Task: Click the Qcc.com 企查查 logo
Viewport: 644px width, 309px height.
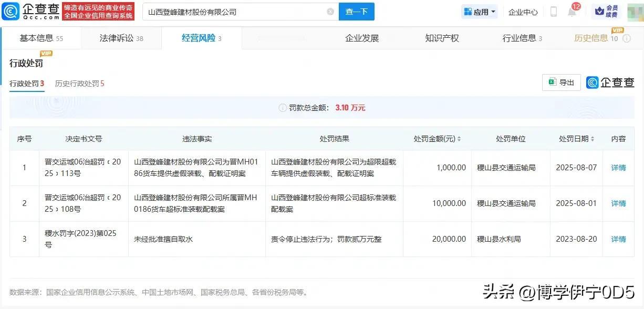Action: pos(31,12)
